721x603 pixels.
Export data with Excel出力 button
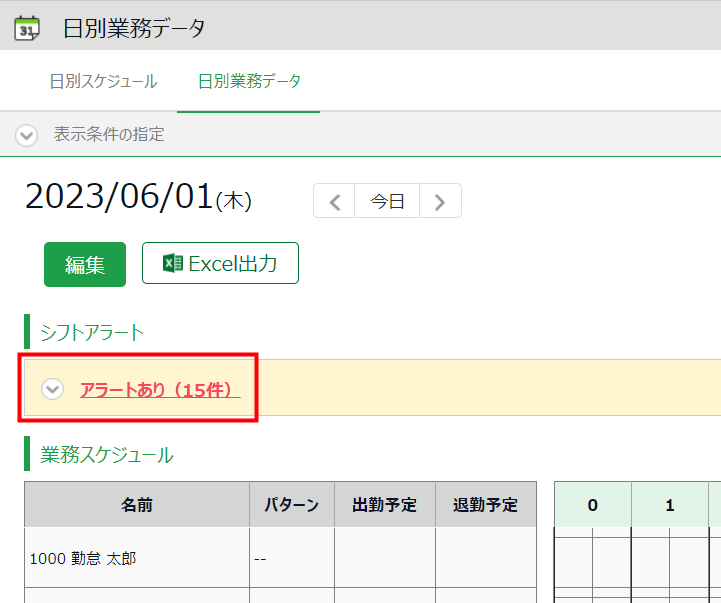(x=220, y=264)
